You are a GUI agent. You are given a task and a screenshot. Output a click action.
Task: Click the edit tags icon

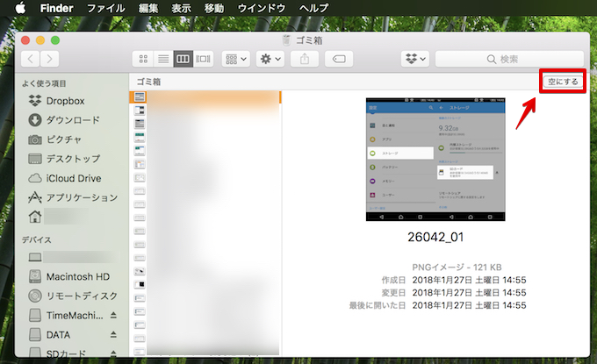339,59
